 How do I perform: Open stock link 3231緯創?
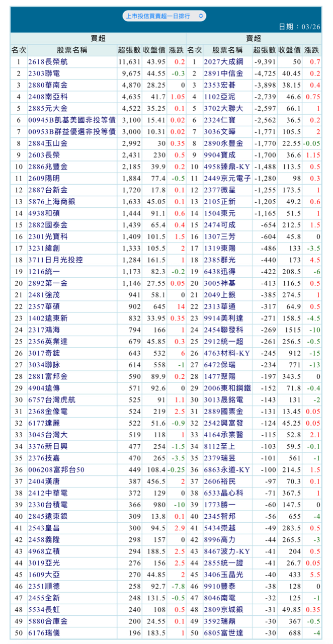tap(43, 248)
